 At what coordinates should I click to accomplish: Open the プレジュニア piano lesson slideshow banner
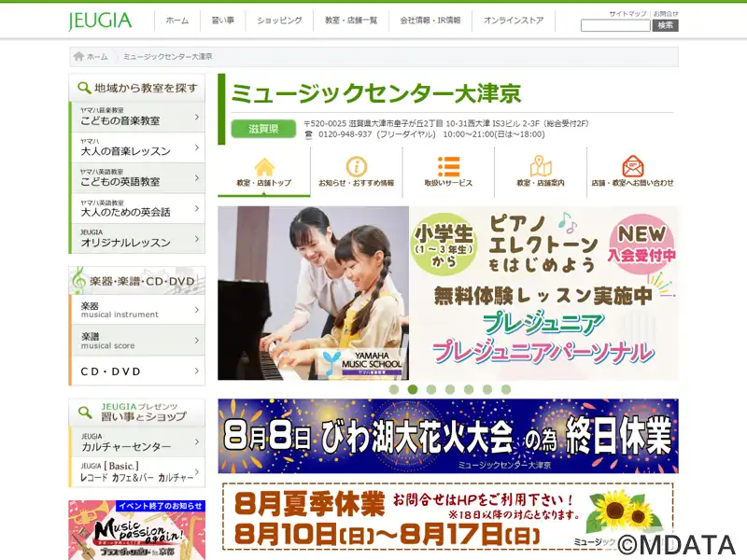(x=448, y=293)
